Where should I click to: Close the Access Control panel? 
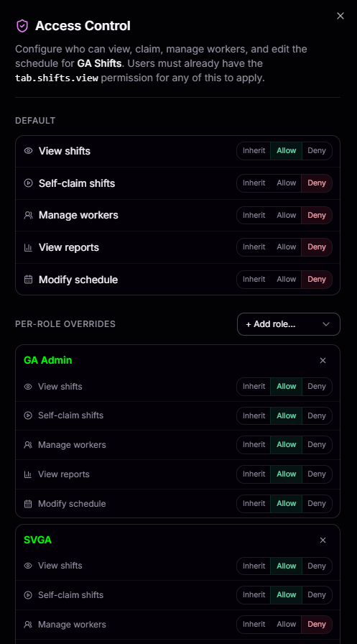[340, 16]
